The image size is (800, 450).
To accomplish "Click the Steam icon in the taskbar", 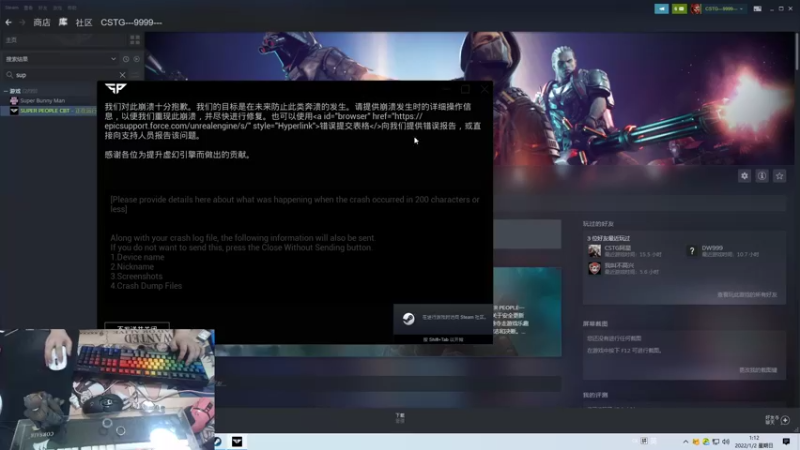I will [218, 441].
